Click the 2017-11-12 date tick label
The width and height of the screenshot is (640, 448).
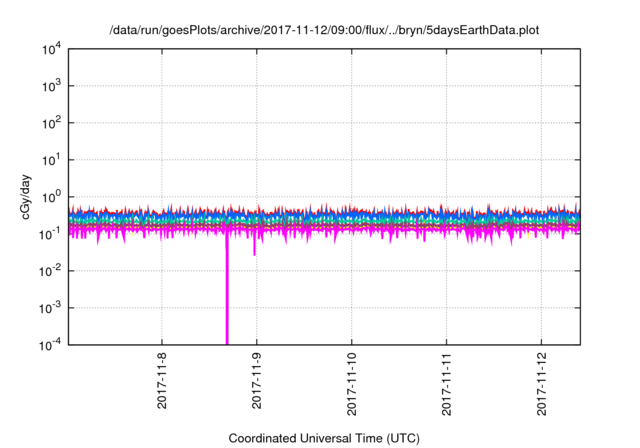click(541, 384)
